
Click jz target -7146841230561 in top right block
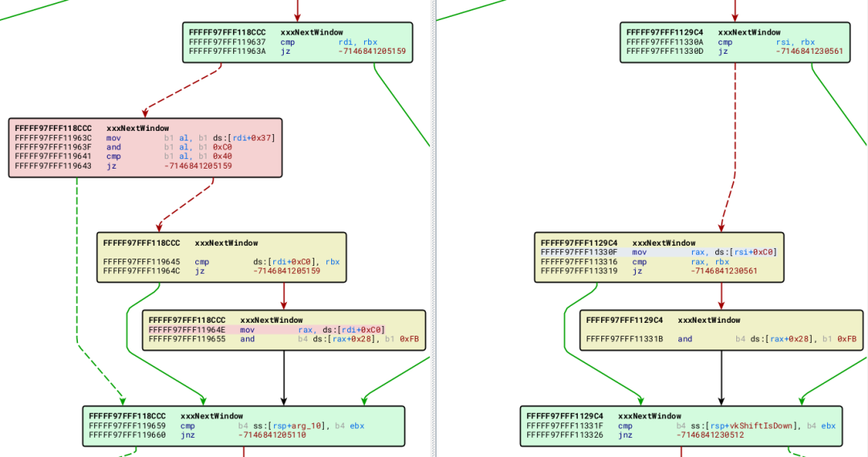[809, 51]
